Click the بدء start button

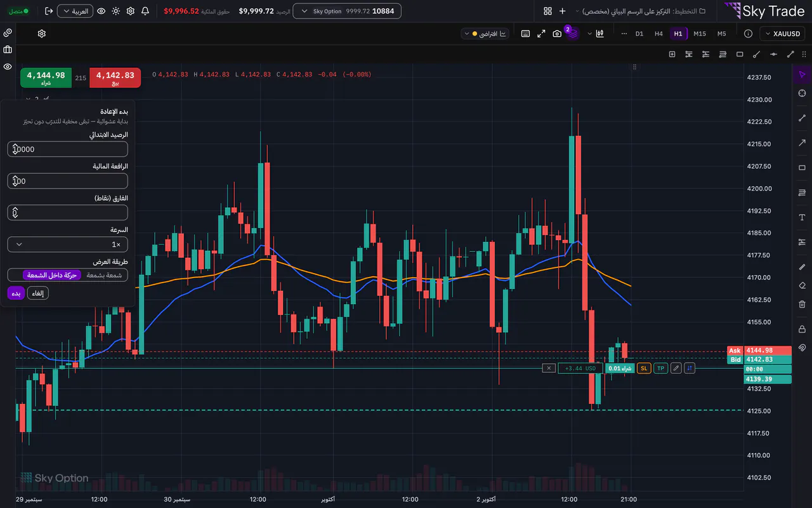16,293
